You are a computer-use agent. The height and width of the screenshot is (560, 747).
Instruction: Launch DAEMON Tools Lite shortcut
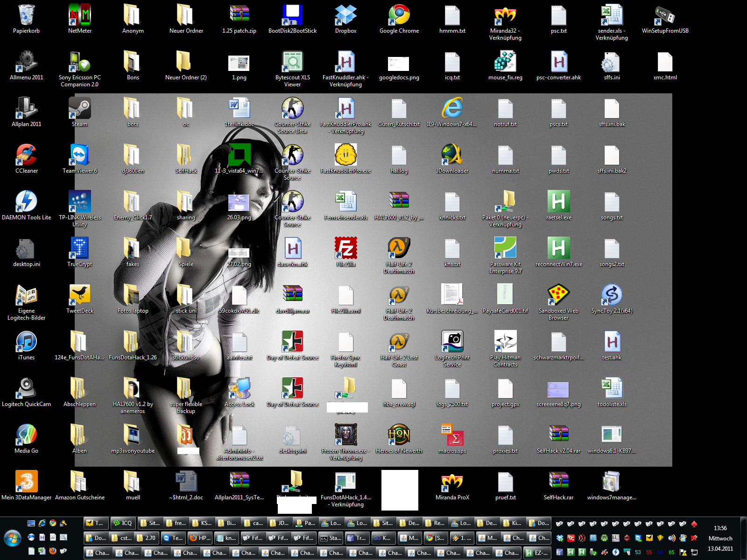(27, 202)
